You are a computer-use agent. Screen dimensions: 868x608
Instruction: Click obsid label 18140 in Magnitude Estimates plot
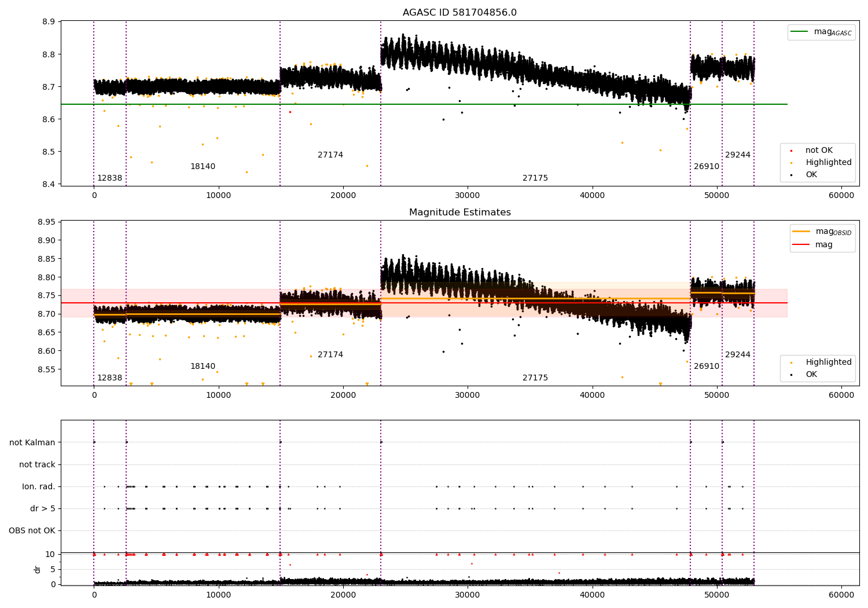pyautogui.click(x=203, y=367)
